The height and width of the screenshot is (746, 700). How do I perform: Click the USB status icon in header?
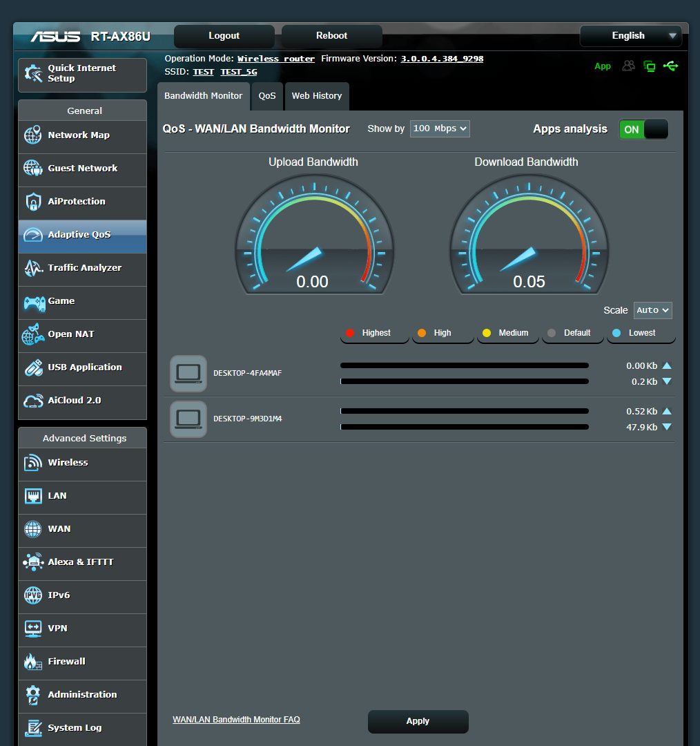(x=671, y=66)
